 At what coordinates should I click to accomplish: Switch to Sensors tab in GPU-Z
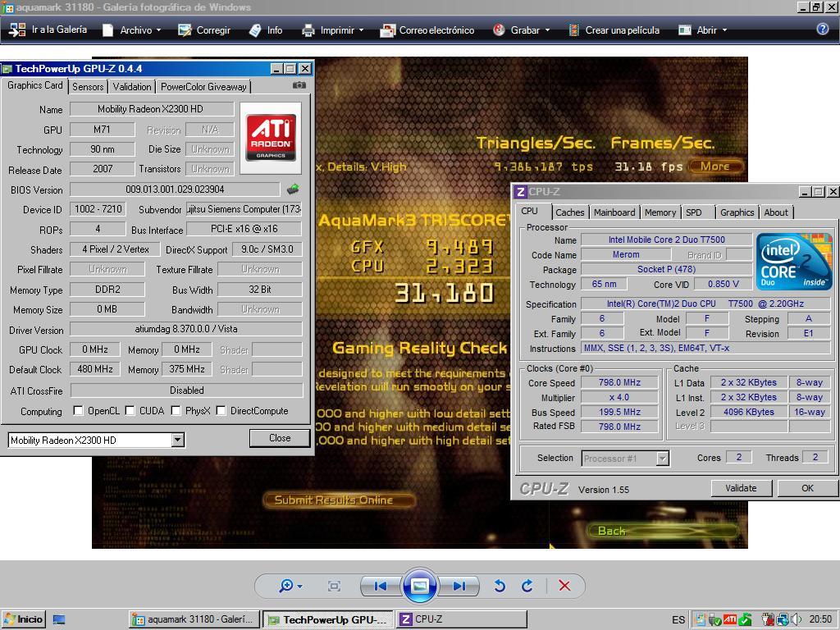pyautogui.click(x=88, y=87)
